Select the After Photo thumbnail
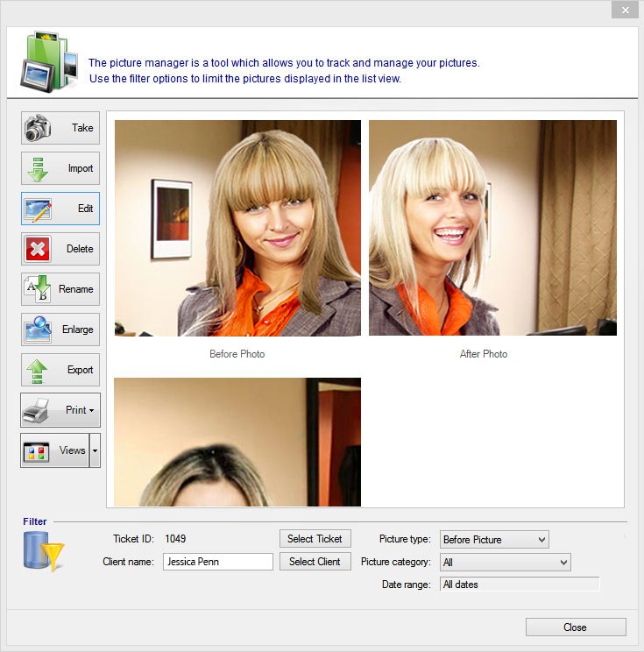Screen dimensions: 644x652 click(x=492, y=228)
